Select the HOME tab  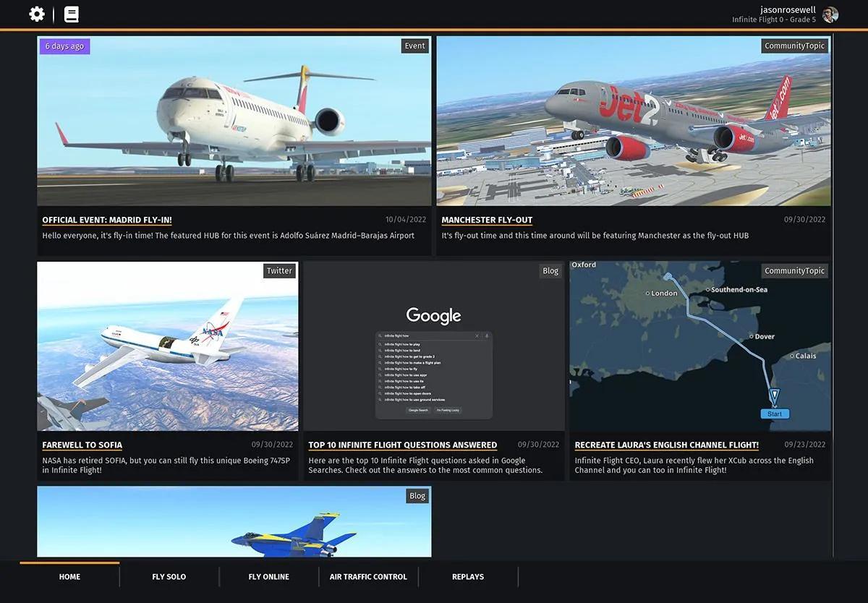point(69,577)
